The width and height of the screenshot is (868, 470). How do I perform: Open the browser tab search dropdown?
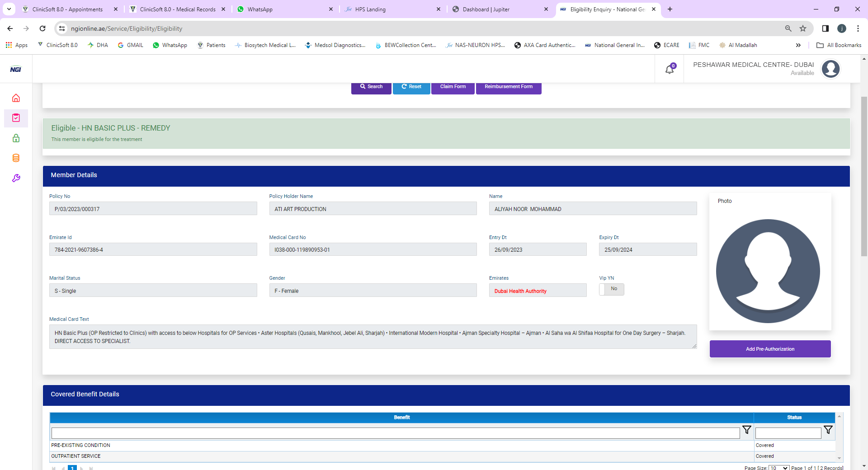(9, 9)
